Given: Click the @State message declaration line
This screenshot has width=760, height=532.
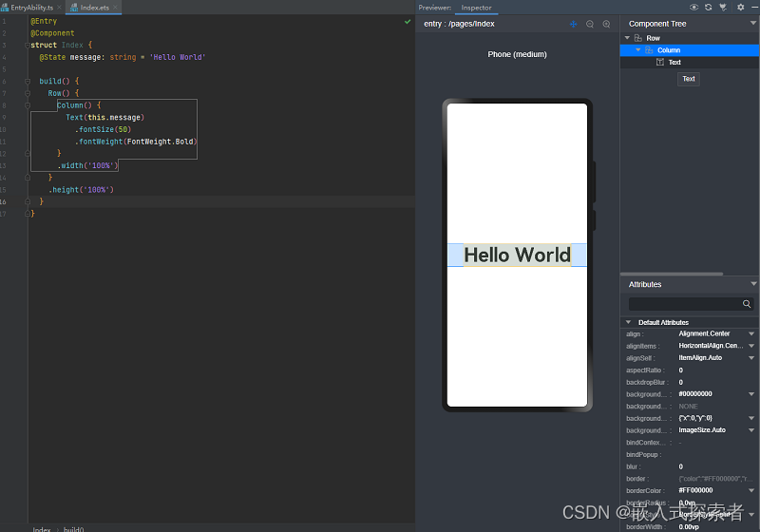Looking at the screenshot, I should [123, 57].
